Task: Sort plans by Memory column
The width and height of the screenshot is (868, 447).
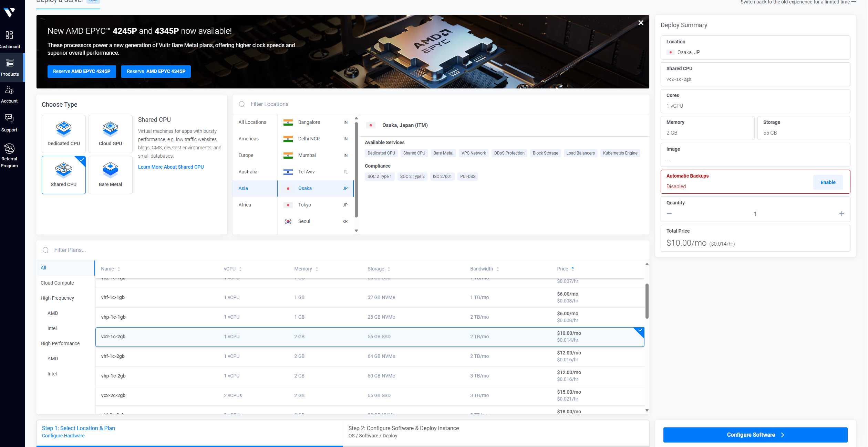Action: tap(306, 269)
